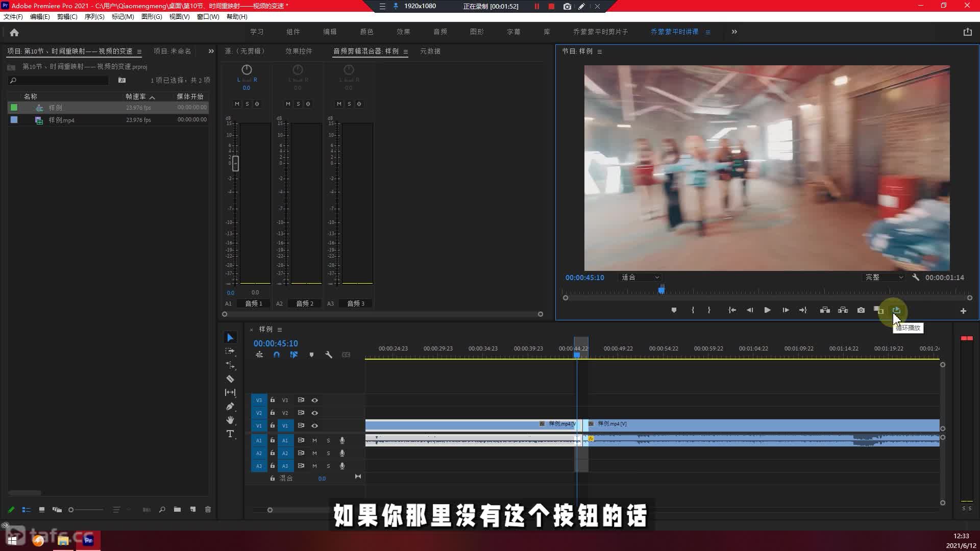Select the Razor tool
The image size is (980, 551).
point(230,379)
